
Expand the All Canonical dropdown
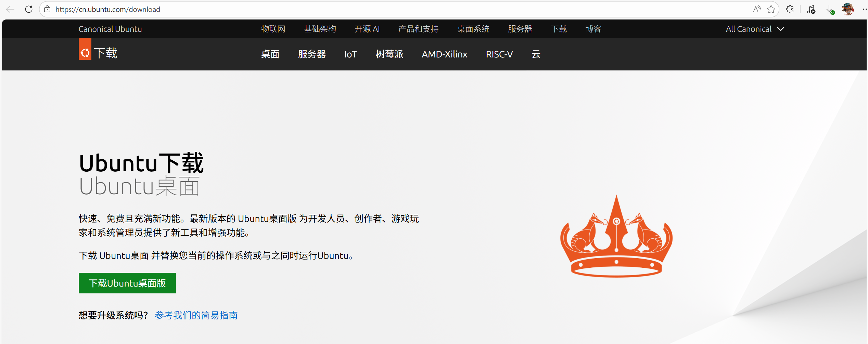tap(755, 29)
